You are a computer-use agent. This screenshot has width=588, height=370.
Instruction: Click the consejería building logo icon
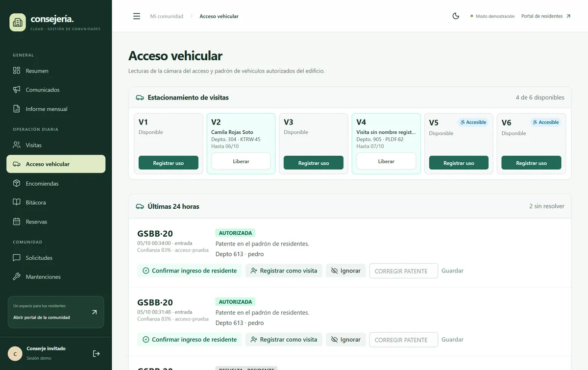pos(18,22)
